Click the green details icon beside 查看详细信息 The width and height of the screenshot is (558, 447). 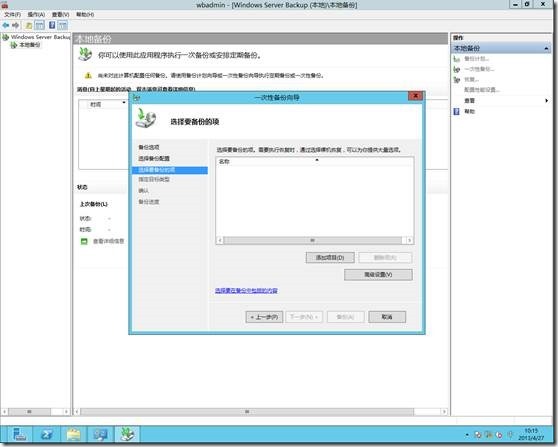pyautogui.click(x=84, y=241)
